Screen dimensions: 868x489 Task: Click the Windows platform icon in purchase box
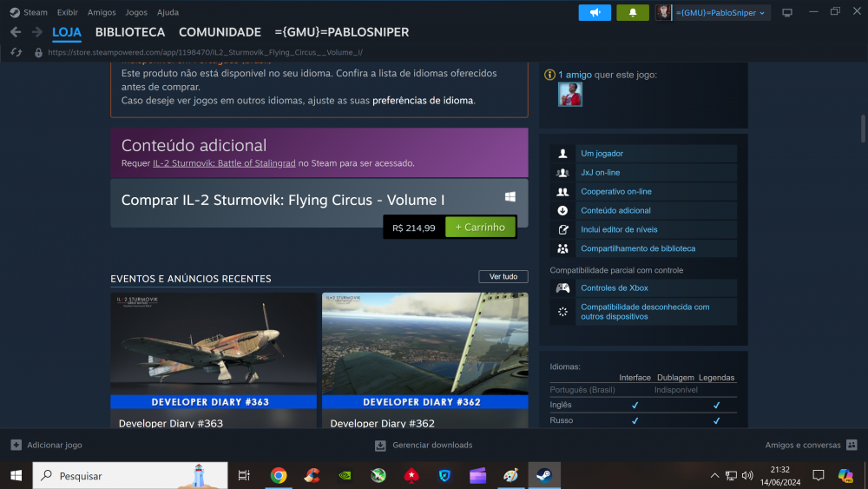510,196
